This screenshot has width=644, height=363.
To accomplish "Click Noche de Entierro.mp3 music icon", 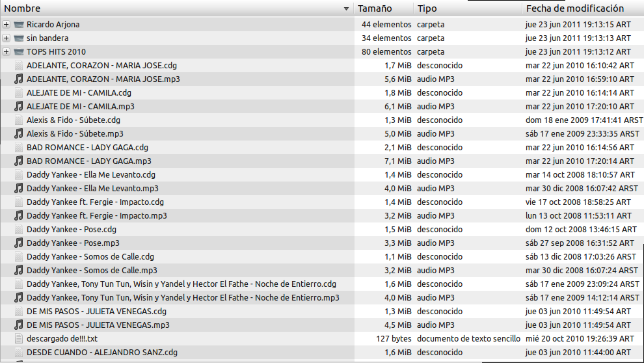I will (x=18, y=297).
